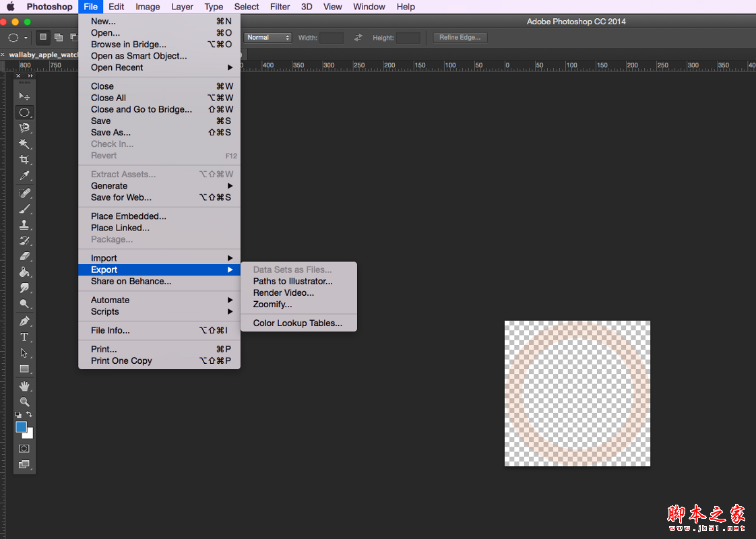Click the Width input field
This screenshot has width=756, height=539.
pyautogui.click(x=332, y=38)
